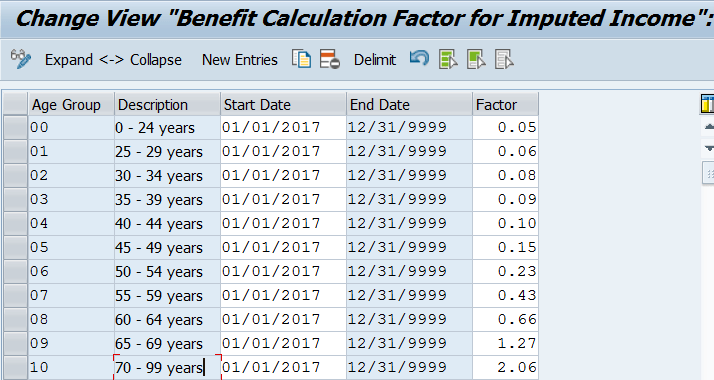Click the '50 - 54 years' description cell
The width and height of the screenshot is (714, 380).
pyautogui.click(x=167, y=272)
